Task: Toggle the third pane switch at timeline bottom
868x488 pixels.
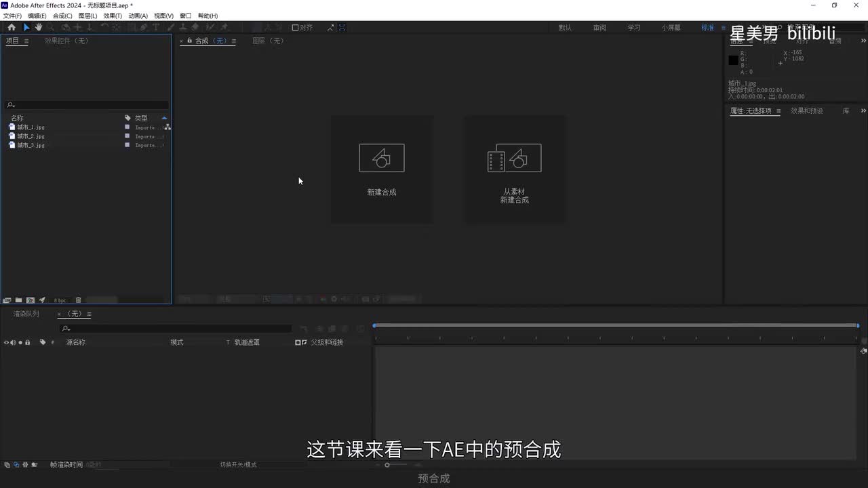Action: click(x=25, y=465)
